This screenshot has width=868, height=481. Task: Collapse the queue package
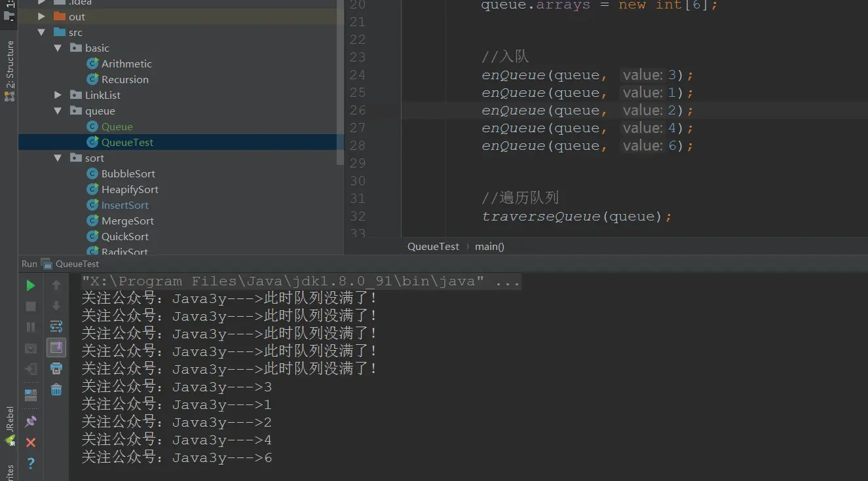(x=58, y=111)
